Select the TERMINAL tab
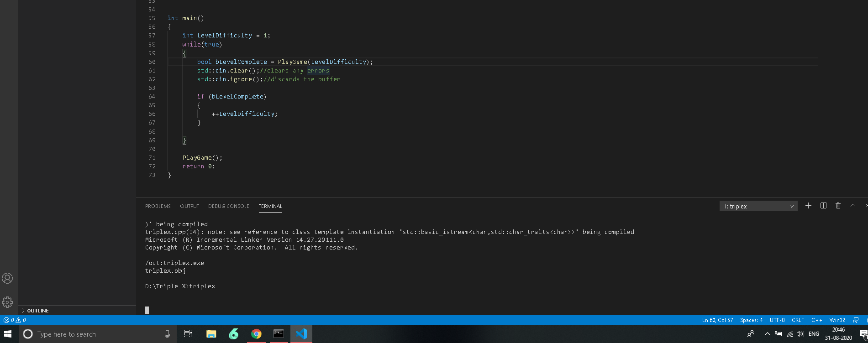Viewport: 868px width, 343px height. [270, 206]
